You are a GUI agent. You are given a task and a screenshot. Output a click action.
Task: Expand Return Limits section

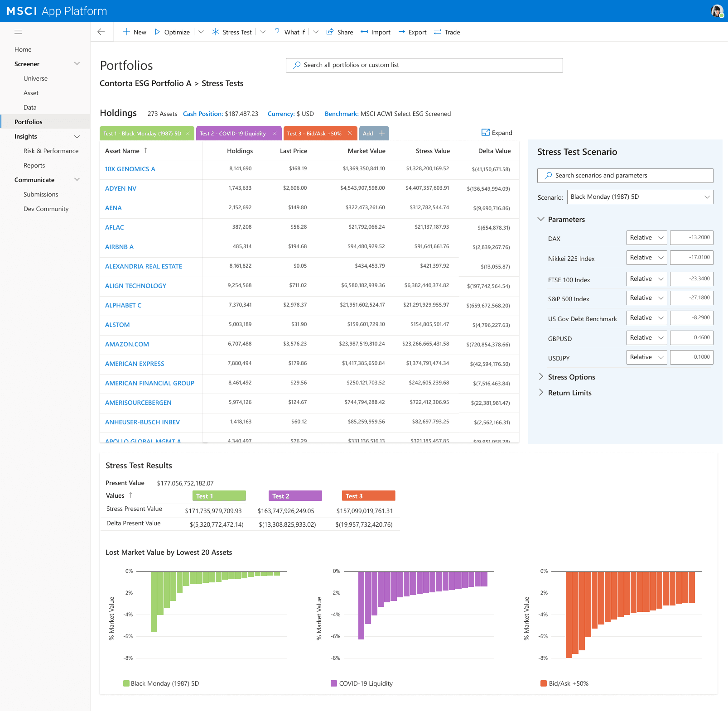point(541,392)
